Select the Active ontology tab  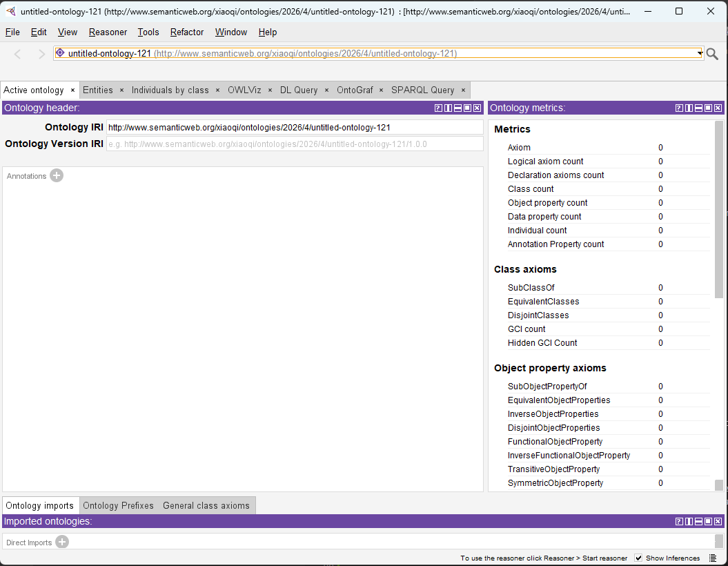pos(33,90)
